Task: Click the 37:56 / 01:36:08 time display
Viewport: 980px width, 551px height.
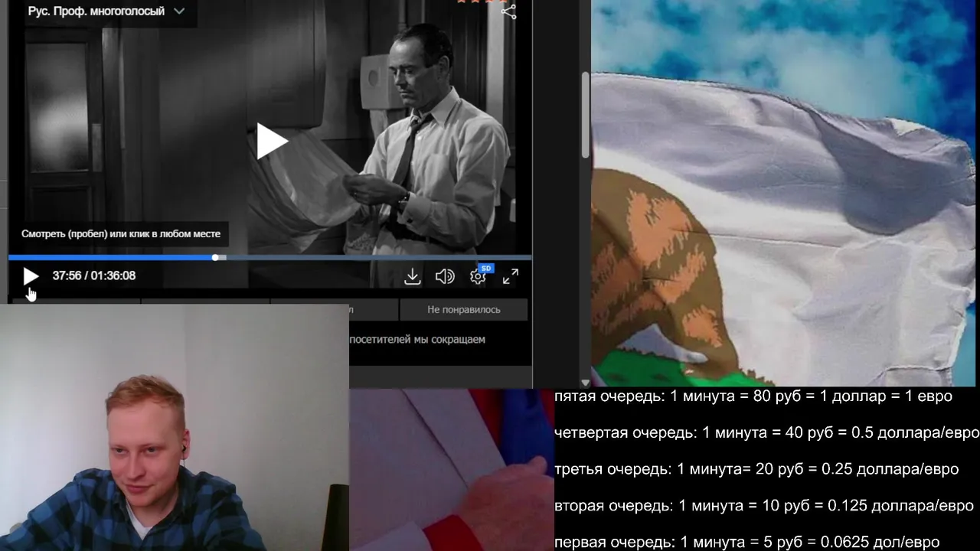Action: coord(94,275)
